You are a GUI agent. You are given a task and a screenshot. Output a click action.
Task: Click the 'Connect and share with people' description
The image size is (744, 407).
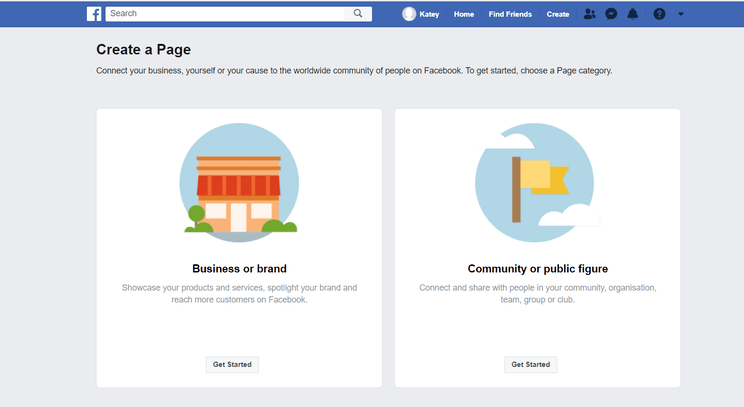tap(538, 294)
